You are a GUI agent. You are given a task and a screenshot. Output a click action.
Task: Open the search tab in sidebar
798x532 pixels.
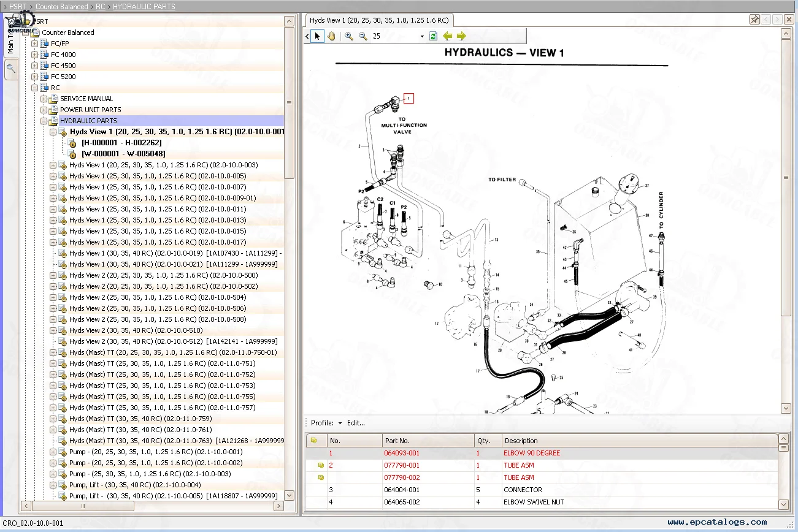(x=10, y=69)
